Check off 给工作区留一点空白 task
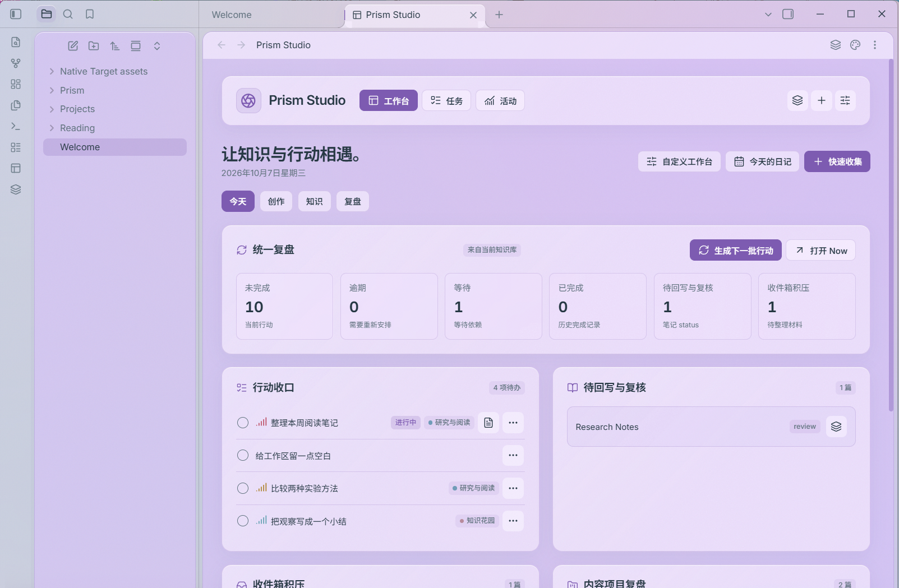This screenshot has height=588, width=899. (243, 456)
